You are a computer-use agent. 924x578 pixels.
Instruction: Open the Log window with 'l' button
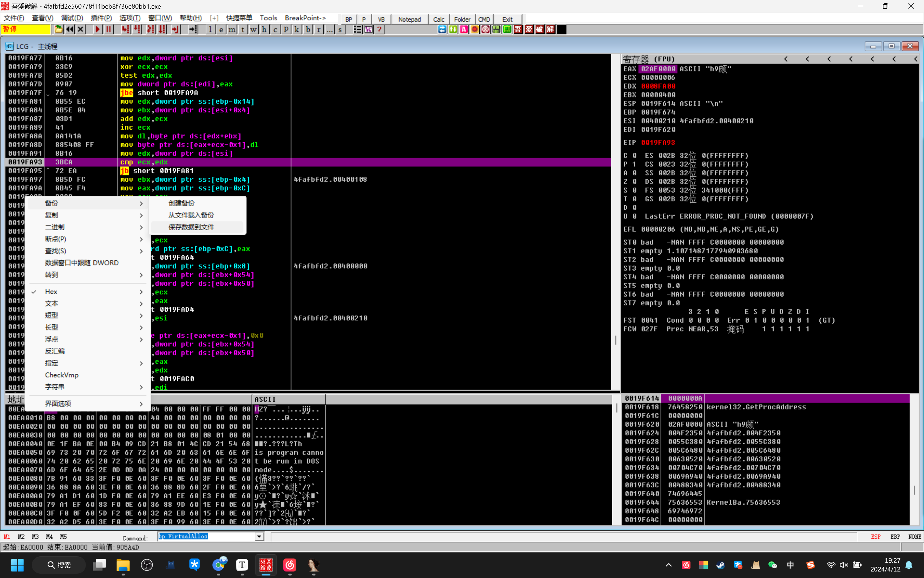tap(210, 29)
